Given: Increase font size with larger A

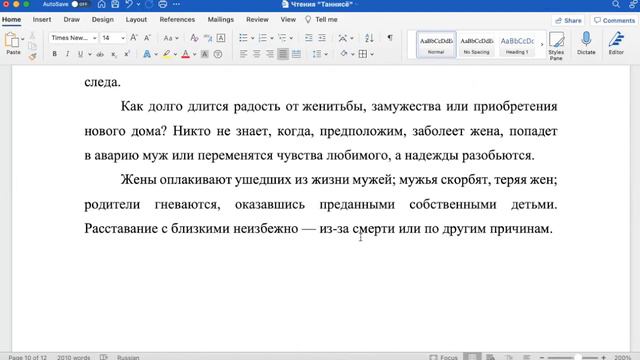Looking at the screenshot, I should point(133,38).
